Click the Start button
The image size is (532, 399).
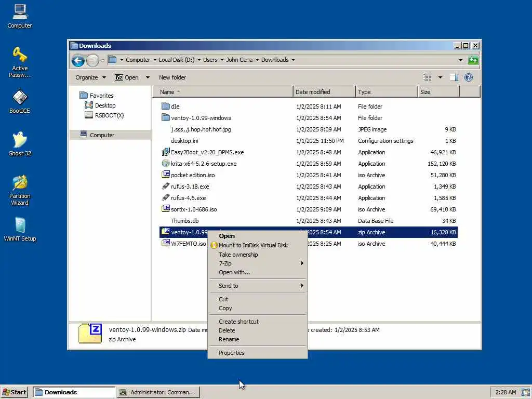(x=14, y=392)
